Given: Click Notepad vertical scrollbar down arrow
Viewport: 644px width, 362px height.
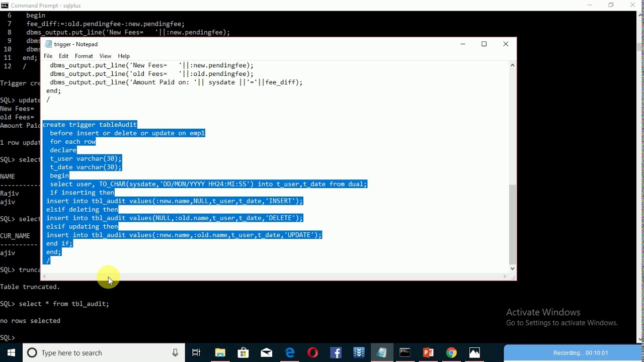Looking at the screenshot, I should tap(513, 268).
